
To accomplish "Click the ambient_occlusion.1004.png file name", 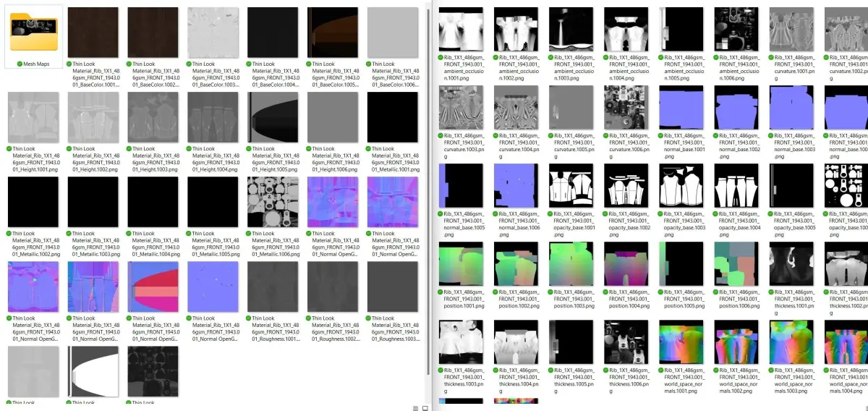I will point(630,69).
